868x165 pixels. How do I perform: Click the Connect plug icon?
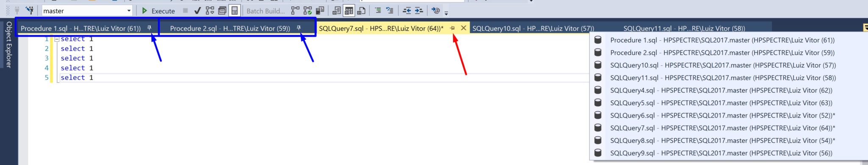(x=17, y=10)
